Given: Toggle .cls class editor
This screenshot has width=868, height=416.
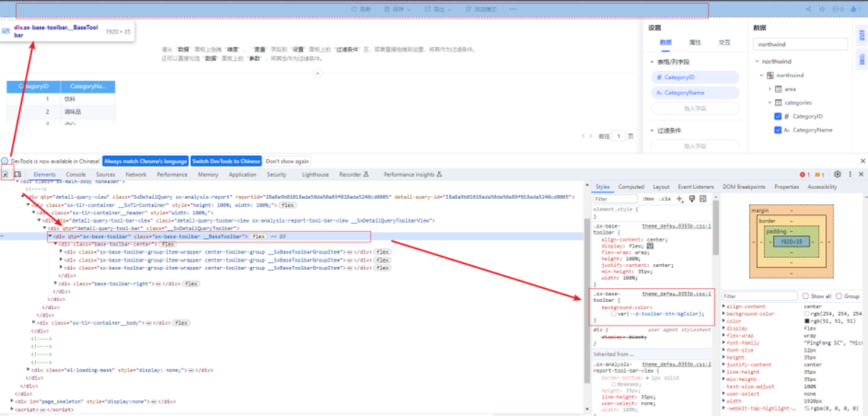Looking at the screenshot, I should 665,199.
